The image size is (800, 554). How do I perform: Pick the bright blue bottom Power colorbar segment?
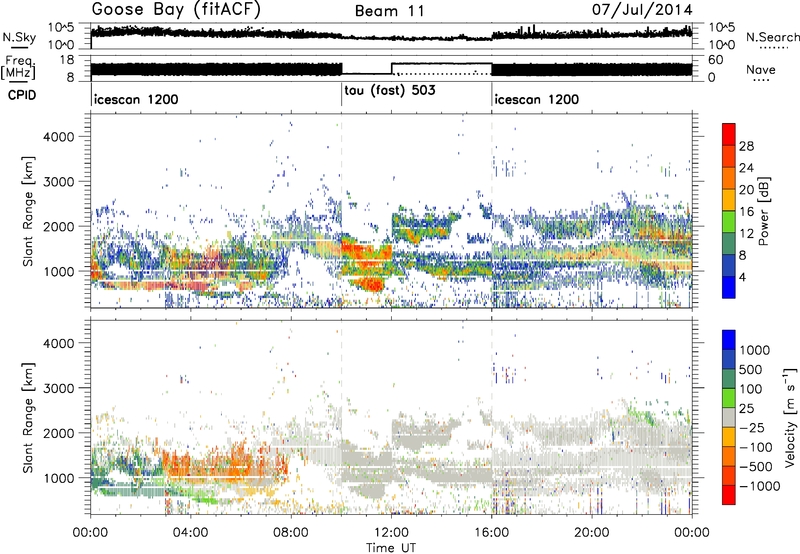pos(729,287)
